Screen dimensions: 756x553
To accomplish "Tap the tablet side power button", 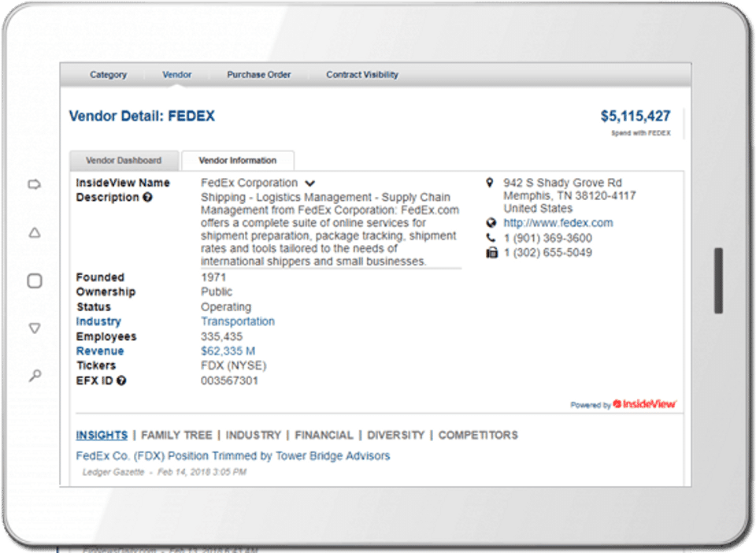I will [x=718, y=280].
